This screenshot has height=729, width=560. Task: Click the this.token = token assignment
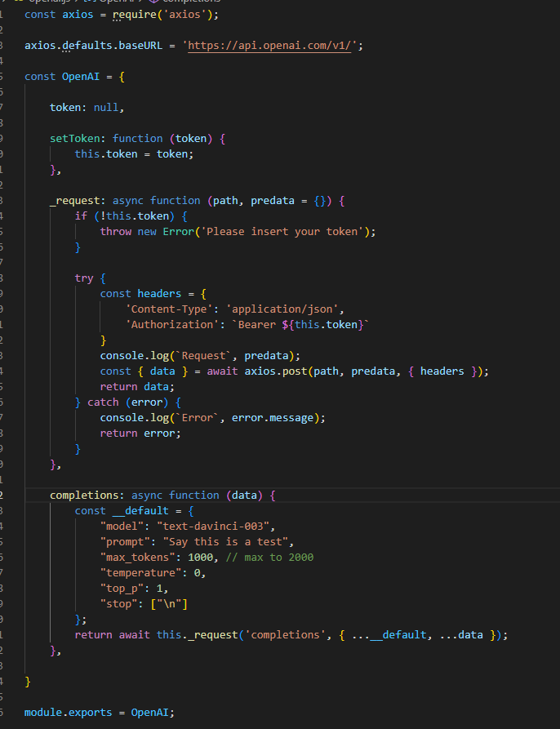click(134, 154)
